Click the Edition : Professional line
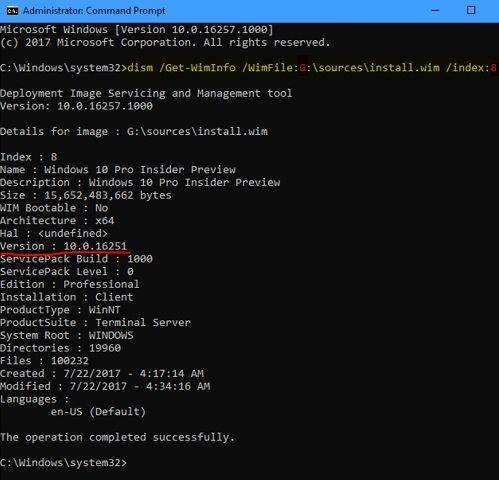Image resolution: width=499 pixels, height=480 pixels. point(70,284)
